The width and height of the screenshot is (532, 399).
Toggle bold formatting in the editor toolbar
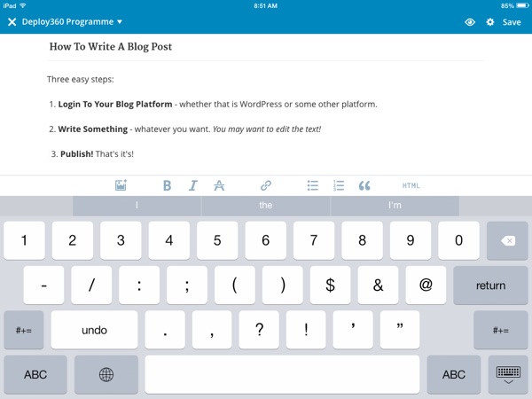pyautogui.click(x=167, y=185)
